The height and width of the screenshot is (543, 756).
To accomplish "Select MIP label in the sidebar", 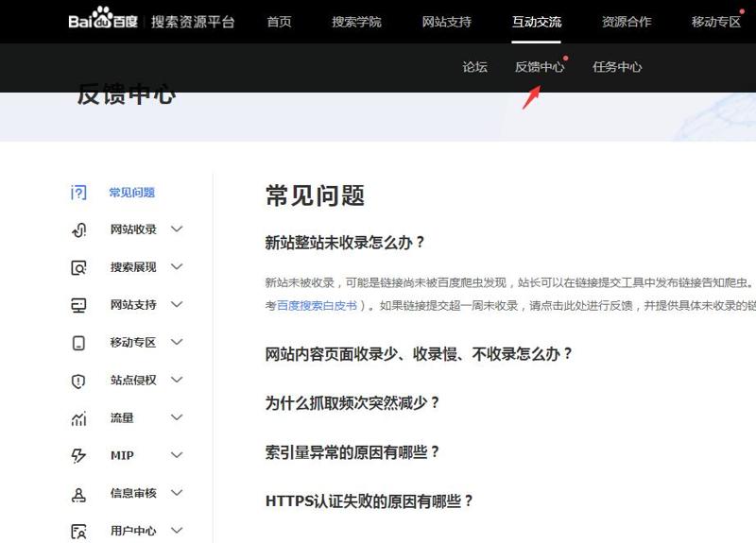I will click(x=122, y=455).
